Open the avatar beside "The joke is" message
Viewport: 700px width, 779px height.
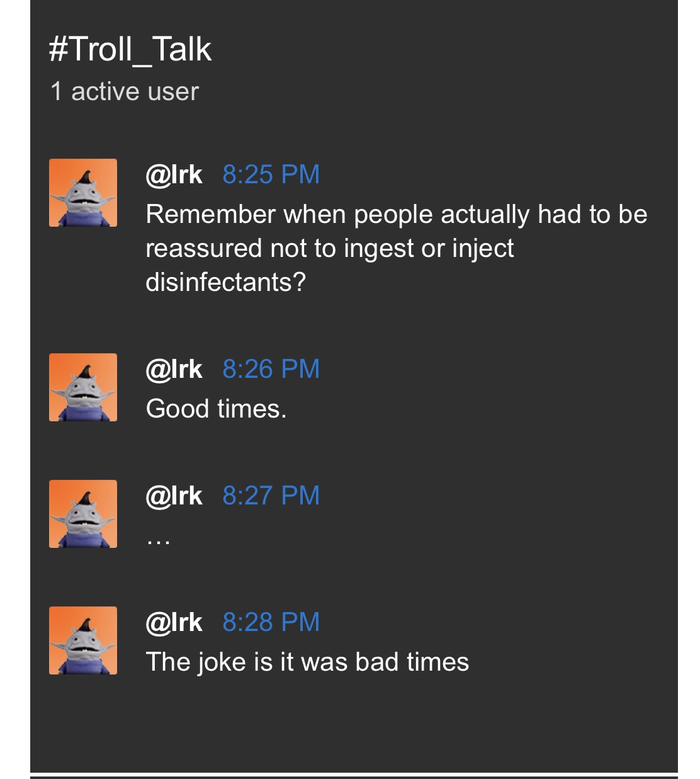(83, 640)
